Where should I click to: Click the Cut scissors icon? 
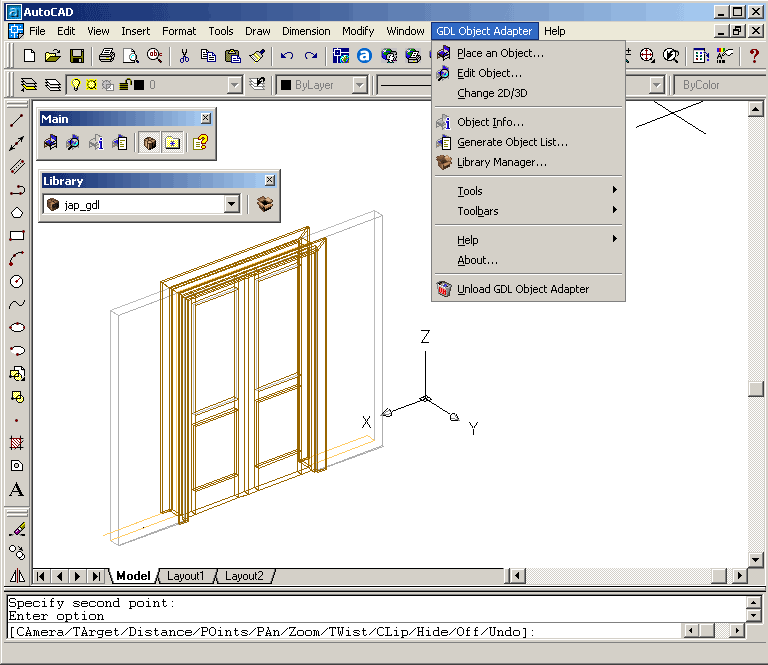184,56
